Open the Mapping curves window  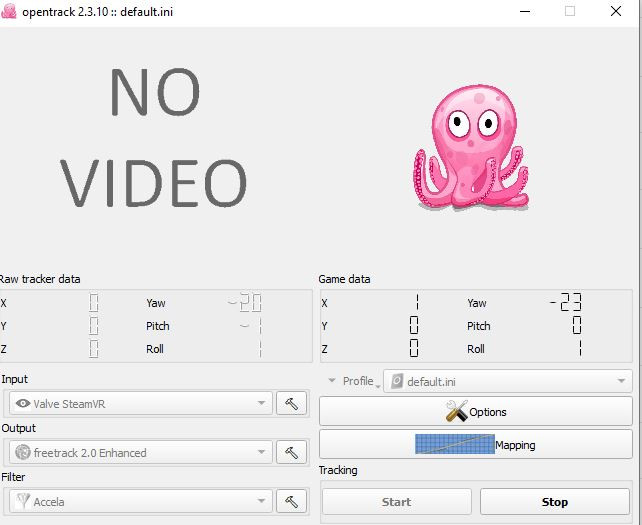click(x=476, y=444)
